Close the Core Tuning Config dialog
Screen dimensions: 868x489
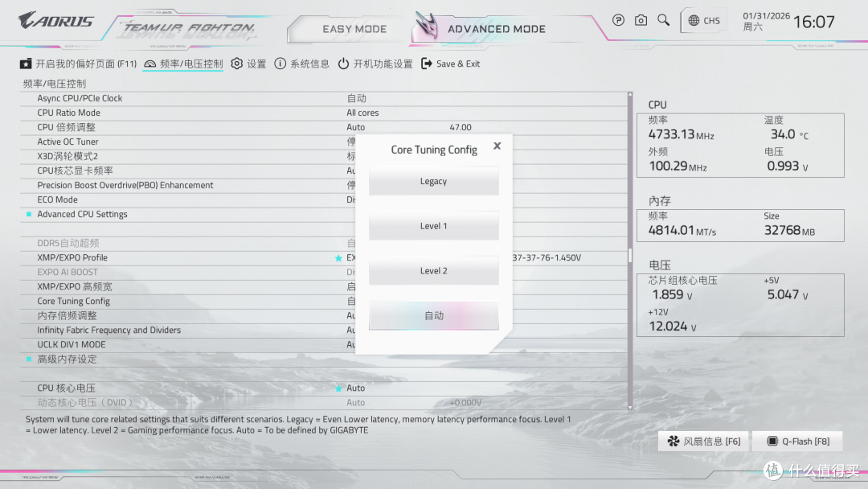[497, 146]
